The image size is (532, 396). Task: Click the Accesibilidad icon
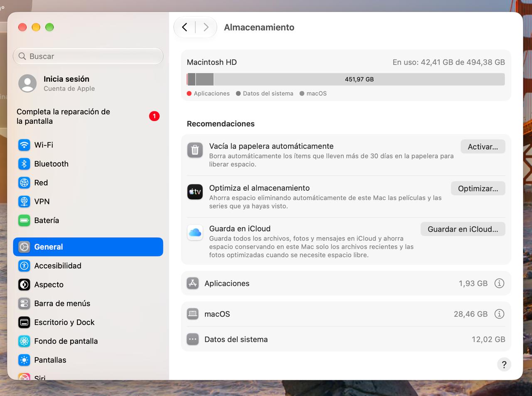point(24,266)
